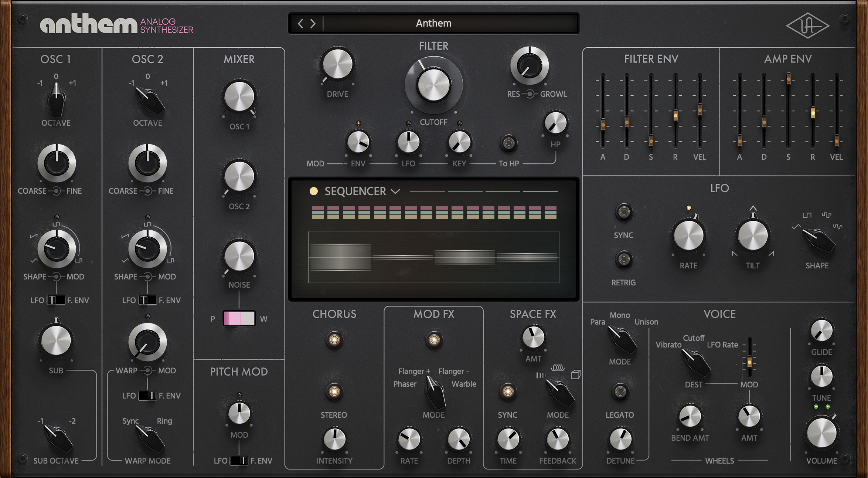Select the cube reverb icon beside the Space FX selector

576,374
